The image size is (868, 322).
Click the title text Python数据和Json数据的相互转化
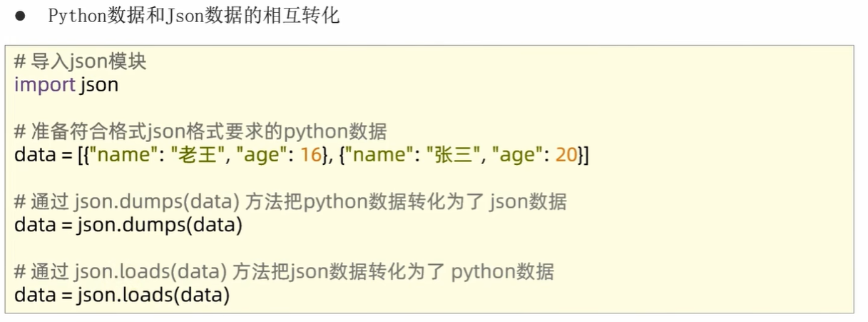coord(193,16)
